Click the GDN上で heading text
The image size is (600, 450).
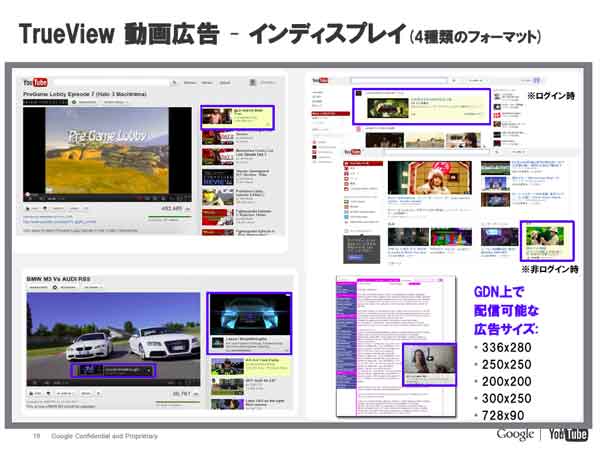tap(499, 292)
